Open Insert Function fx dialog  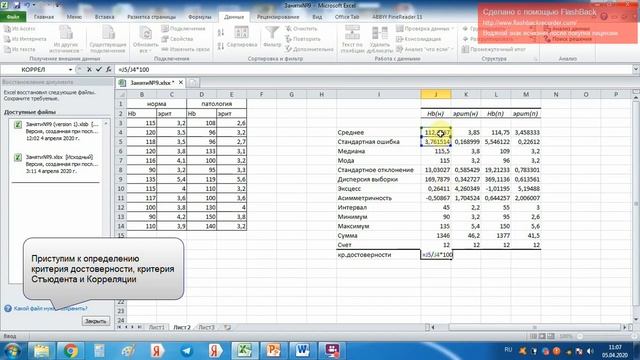pyautogui.click(x=109, y=70)
